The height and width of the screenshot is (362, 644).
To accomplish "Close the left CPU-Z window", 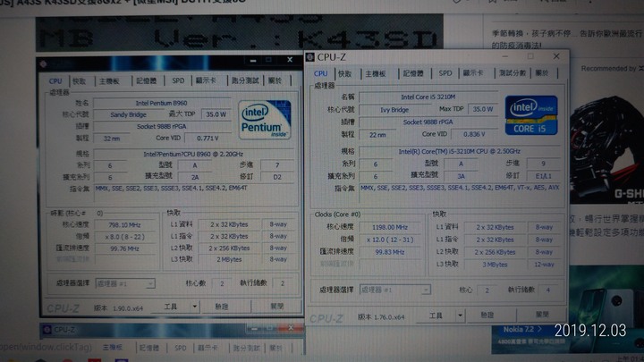I will [x=290, y=60].
